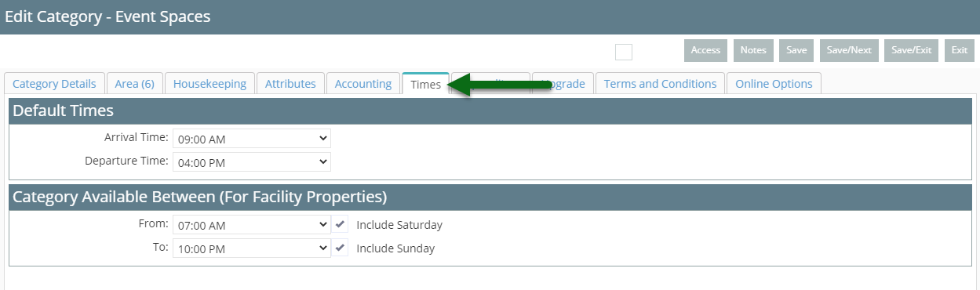
Task: Switch to the Category Details tab
Action: [x=54, y=83]
